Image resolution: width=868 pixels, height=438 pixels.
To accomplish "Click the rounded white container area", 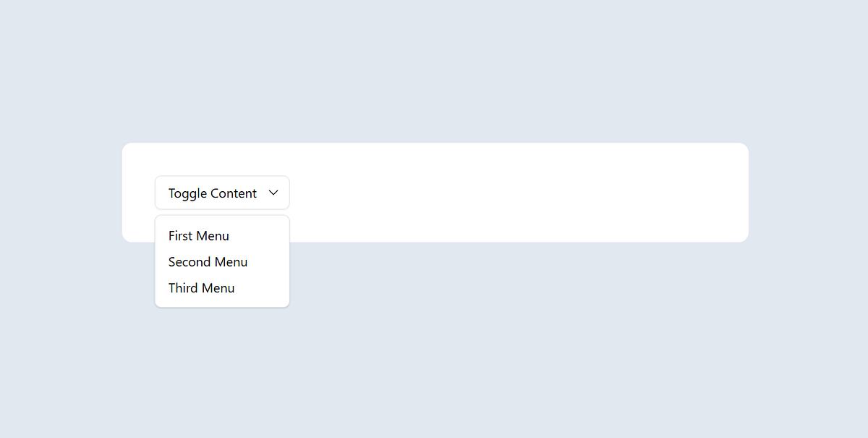I will click(506, 193).
